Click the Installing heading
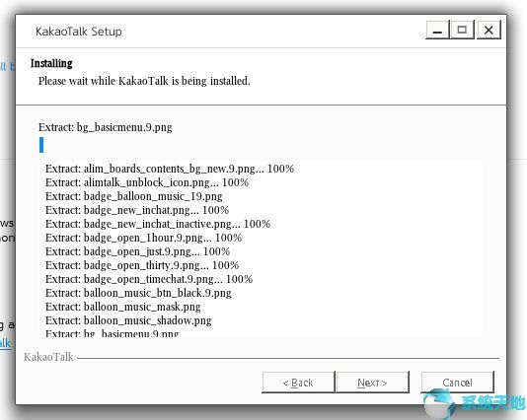Viewport: 527px width, 420px height. coord(51,63)
